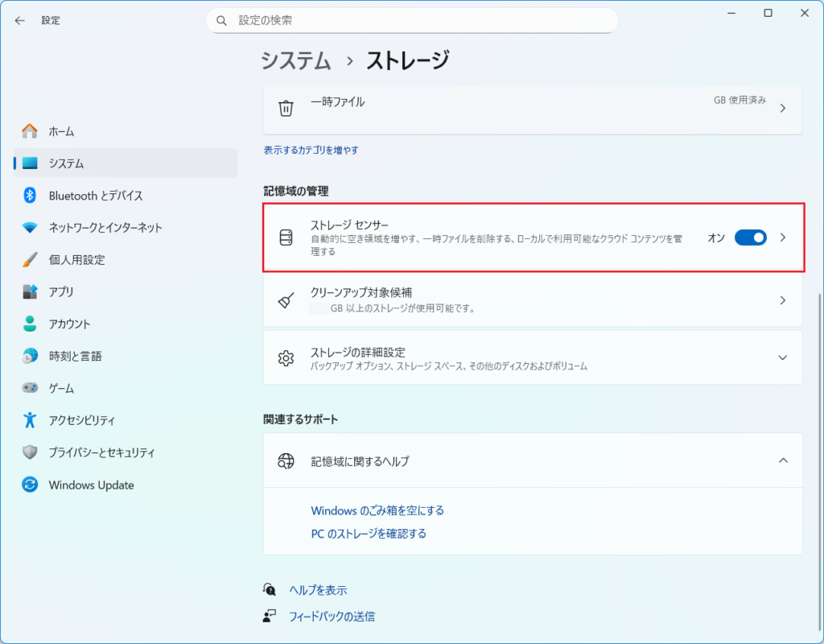This screenshot has height=644, width=824.
Task: Click the 表示するカテゴリを増やす link
Action: pos(311,150)
